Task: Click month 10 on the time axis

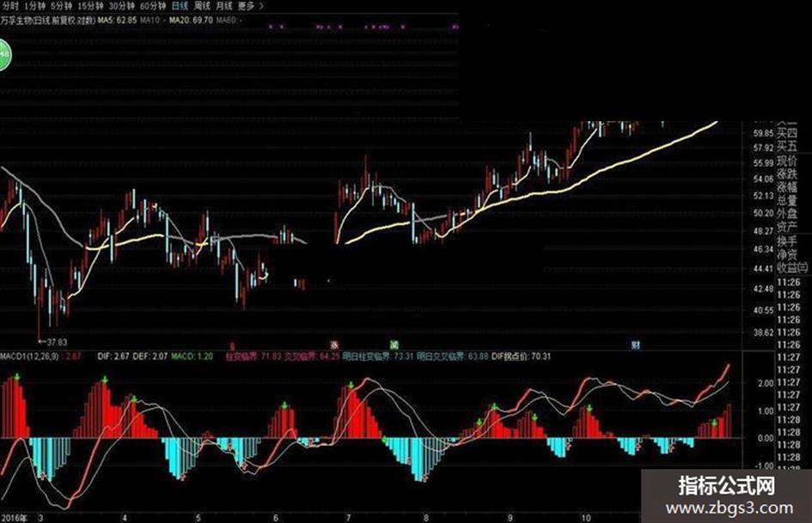Action: [x=586, y=518]
